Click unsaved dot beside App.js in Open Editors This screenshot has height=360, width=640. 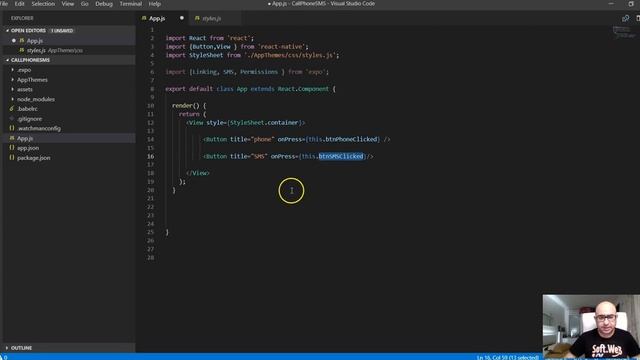click(13, 40)
